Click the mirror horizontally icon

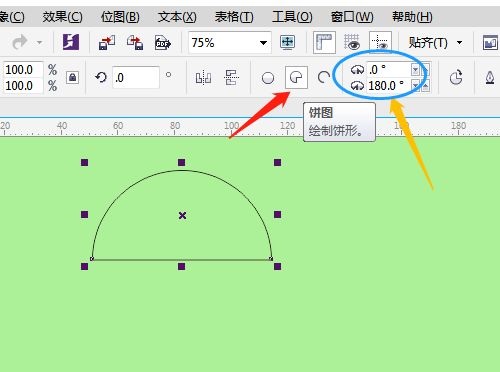coord(203,78)
